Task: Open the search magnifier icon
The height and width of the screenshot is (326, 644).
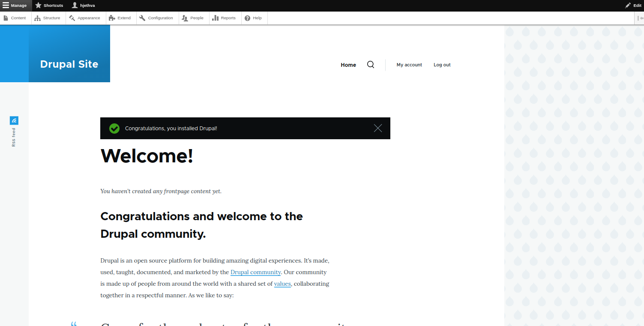Action: coord(371,65)
